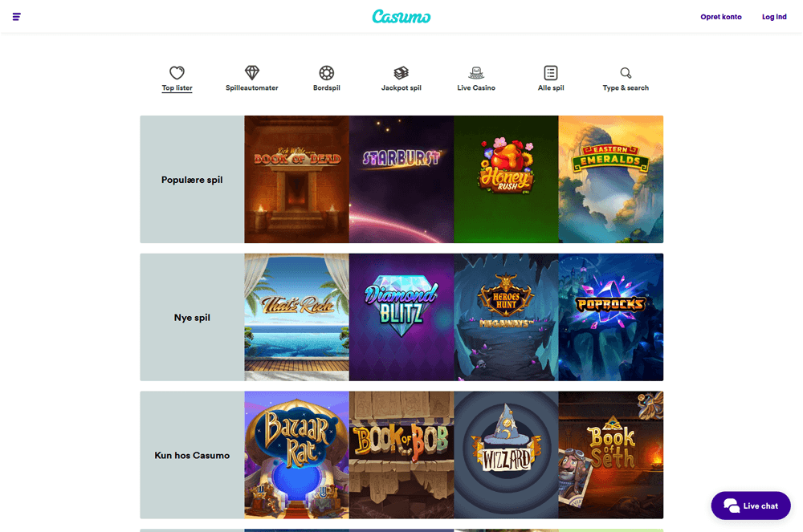Click the Log ind link
Viewport: 803px width, 532px height.
pyautogui.click(x=774, y=17)
